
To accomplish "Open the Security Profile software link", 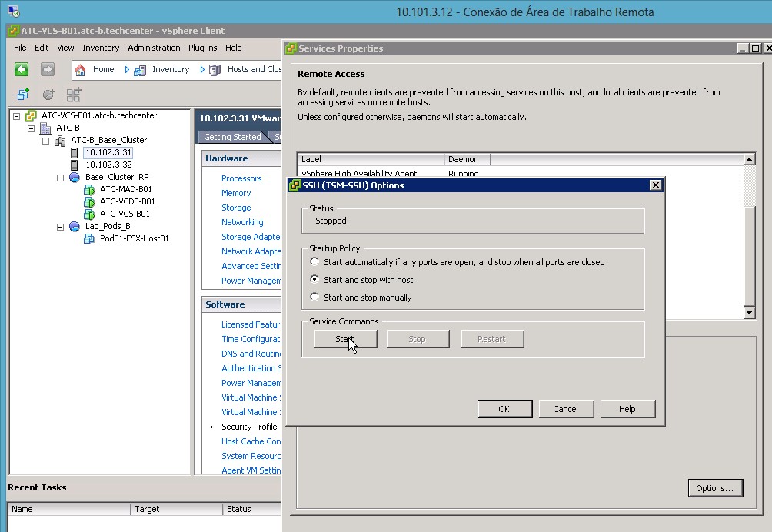I will [249, 427].
